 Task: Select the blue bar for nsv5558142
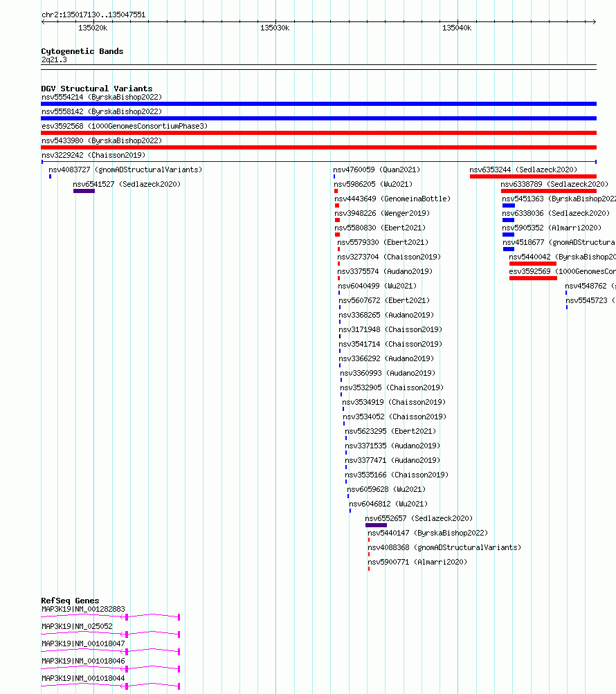coord(319,118)
